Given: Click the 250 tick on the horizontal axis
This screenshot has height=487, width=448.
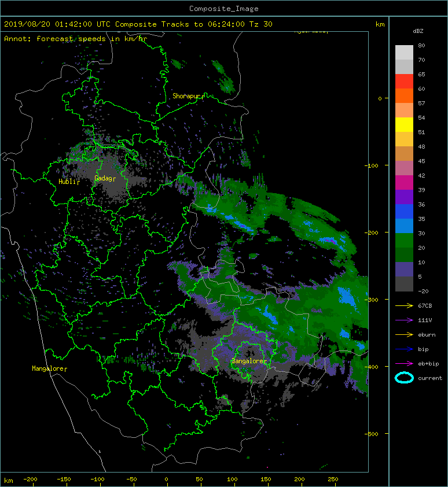Looking at the screenshot, I should (333, 479).
